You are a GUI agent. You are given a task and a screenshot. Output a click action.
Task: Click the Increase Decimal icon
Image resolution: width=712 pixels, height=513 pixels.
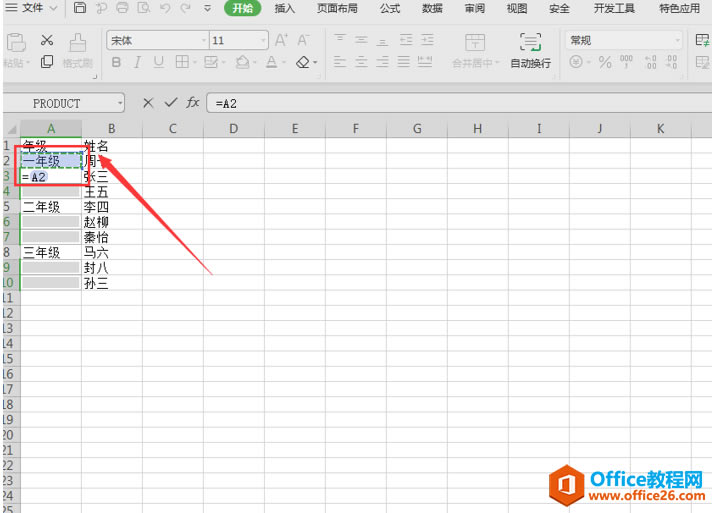coord(651,62)
